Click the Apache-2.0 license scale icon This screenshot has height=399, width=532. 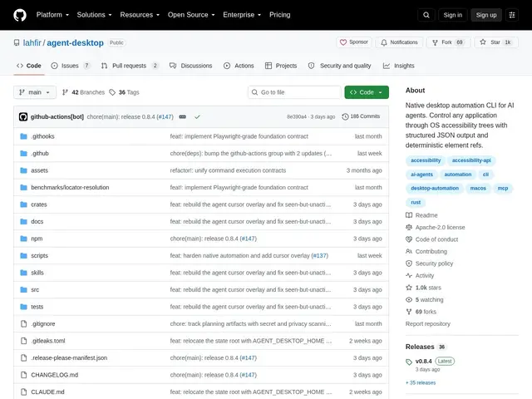point(409,227)
